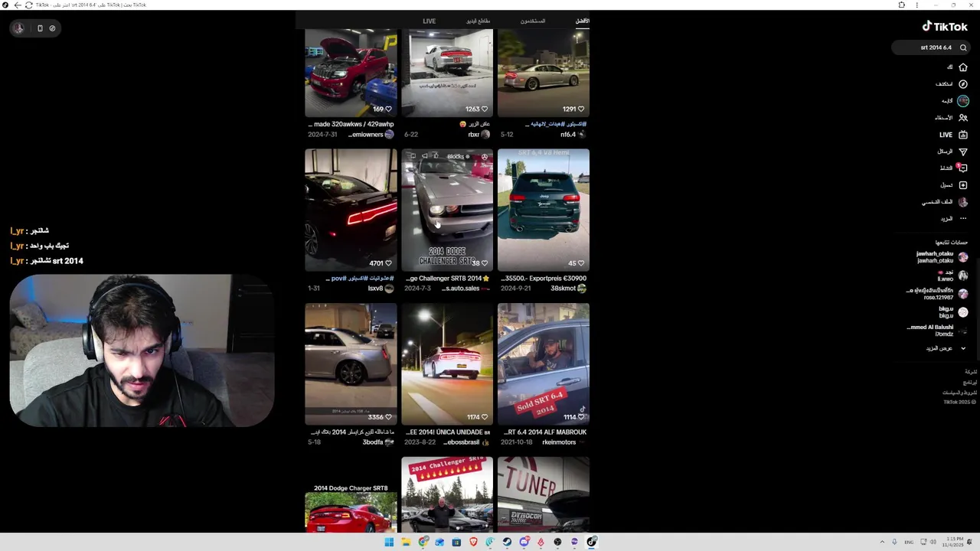
Task: Like the video with 169 likes
Action: [388, 109]
